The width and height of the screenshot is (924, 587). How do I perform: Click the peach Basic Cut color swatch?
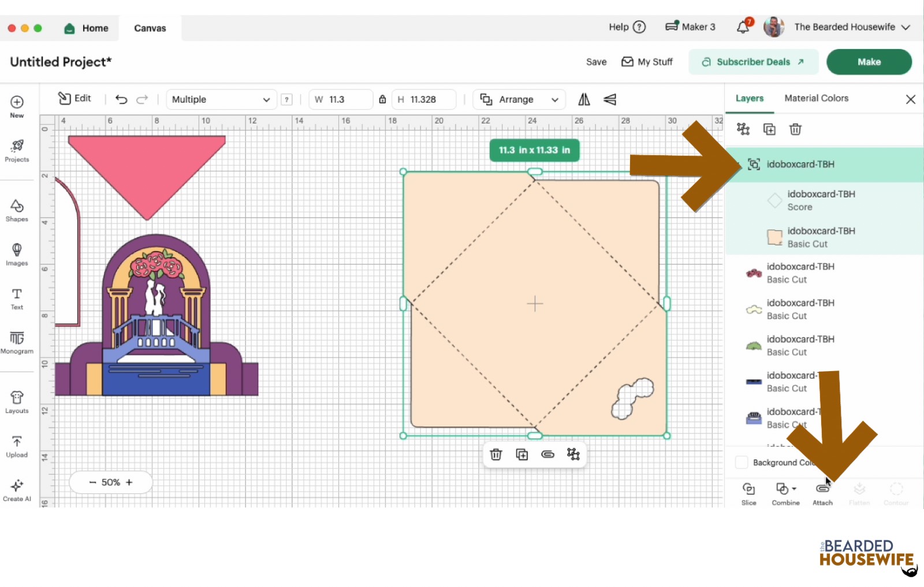coord(774,237)
